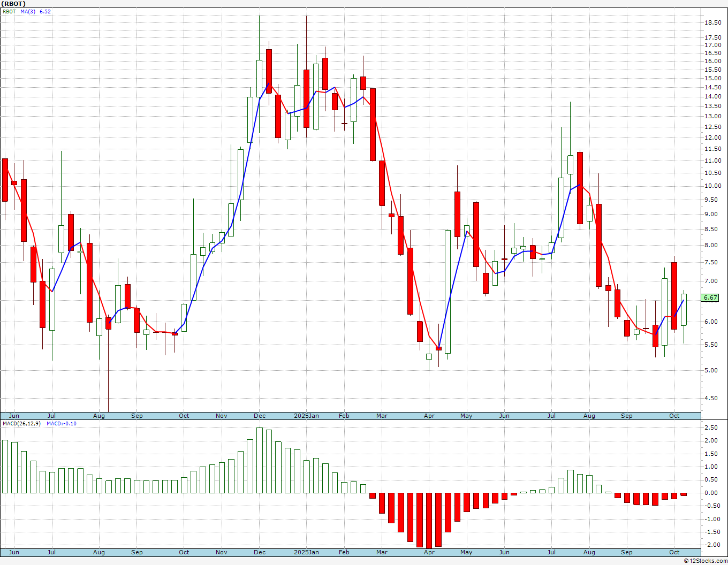Select the MA(3) value 6.52
The image size is (728, 565).
tap(45, 11)
